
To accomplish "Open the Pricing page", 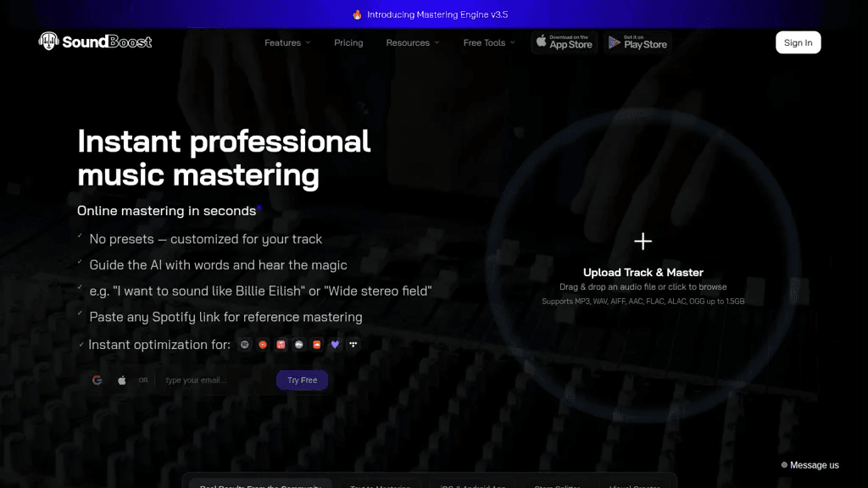I will pyautogui.click(x=348, y=42).
